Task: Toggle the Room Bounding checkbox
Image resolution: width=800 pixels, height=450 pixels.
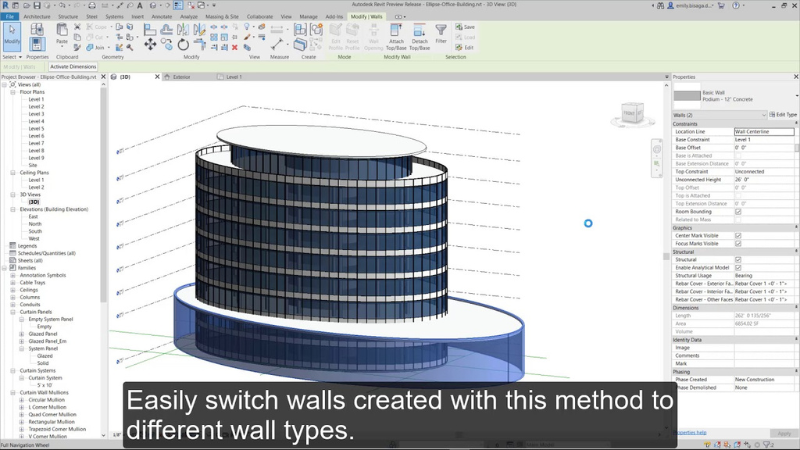Action: (738, 212)
